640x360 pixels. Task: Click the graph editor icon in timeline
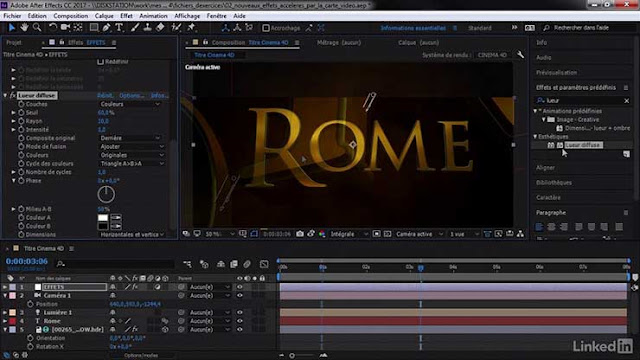click(x=264, y=264)
